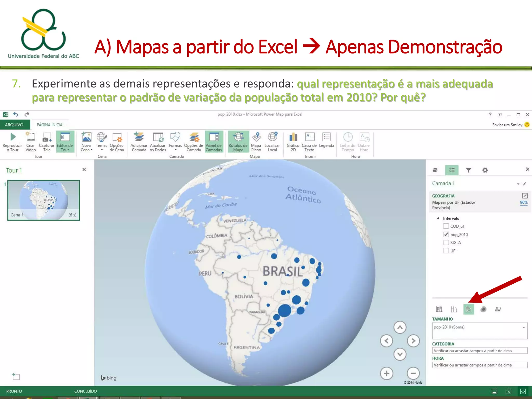Select stacked column chart type

(x=439, y=309)
